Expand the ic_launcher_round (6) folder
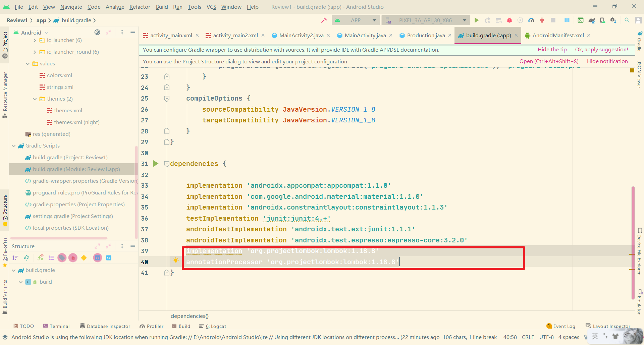This screenshot has width=644, height=345. [35, 52]
